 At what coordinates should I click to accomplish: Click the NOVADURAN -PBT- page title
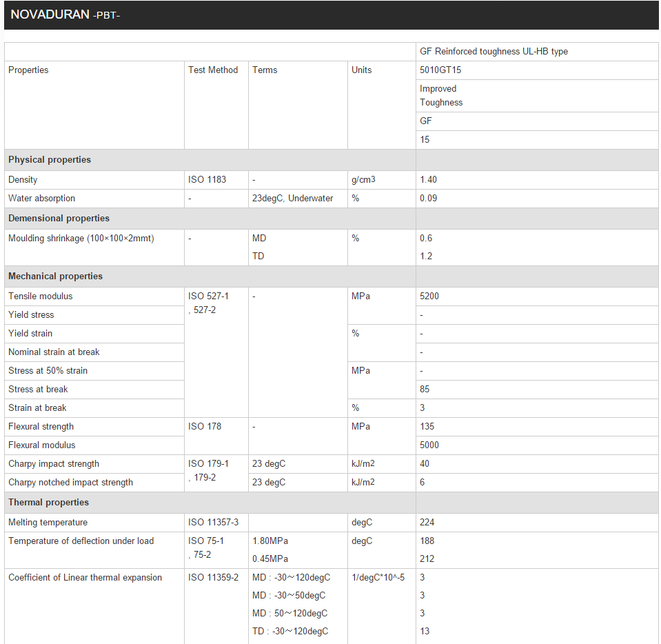[65, 14]
